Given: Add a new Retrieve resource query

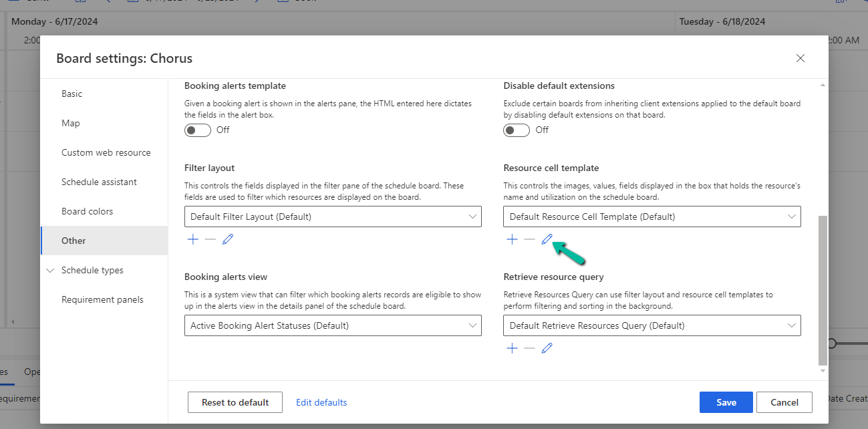Looking at the screenshot, I should click(512, 347).
